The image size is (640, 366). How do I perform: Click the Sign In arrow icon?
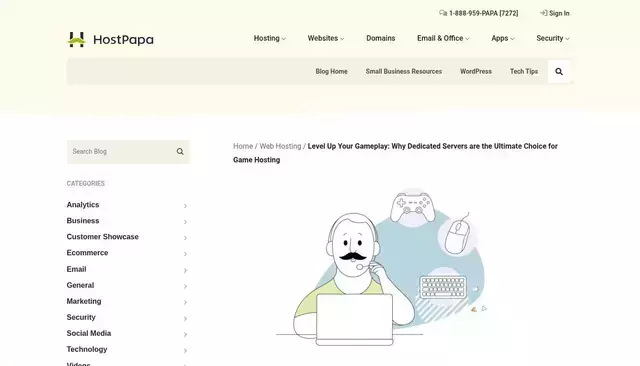coord(543,13)
